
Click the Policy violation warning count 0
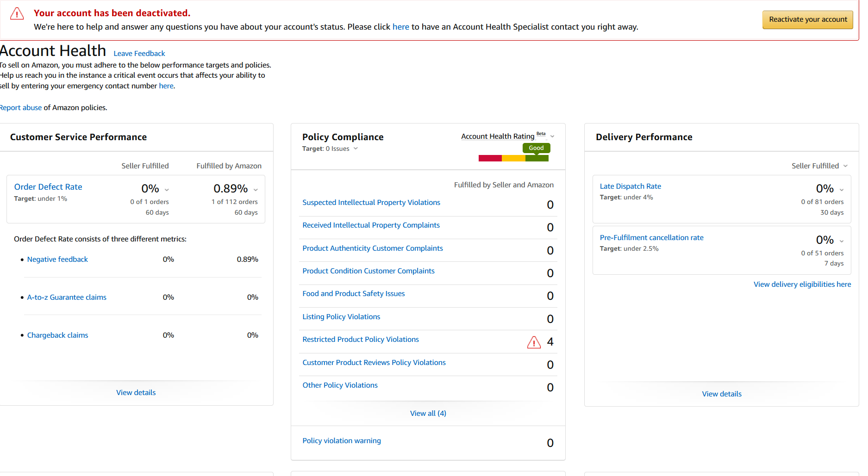click(x=550, y=443)
